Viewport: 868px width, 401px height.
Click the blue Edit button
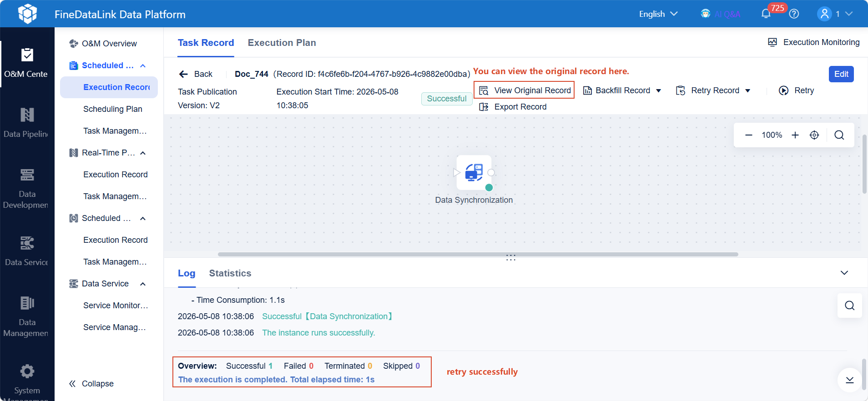click(841, 74)
